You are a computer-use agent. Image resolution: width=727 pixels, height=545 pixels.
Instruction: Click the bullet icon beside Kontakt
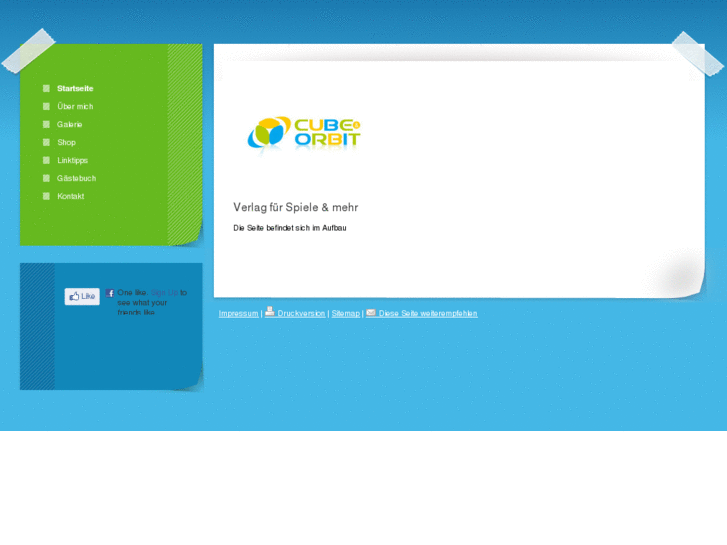tap(46, 196)
